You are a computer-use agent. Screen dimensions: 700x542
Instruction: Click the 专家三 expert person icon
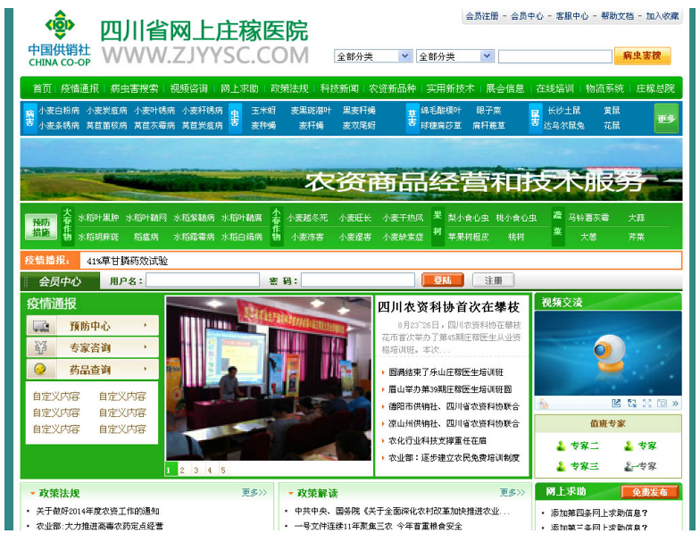[x=558, y=466]
